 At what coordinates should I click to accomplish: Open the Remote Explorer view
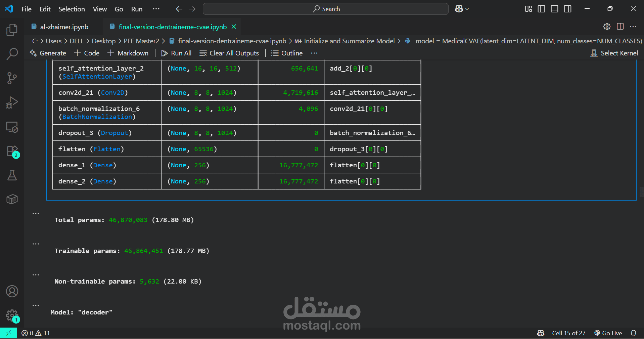pyautogui.click(x=12, y=127)
